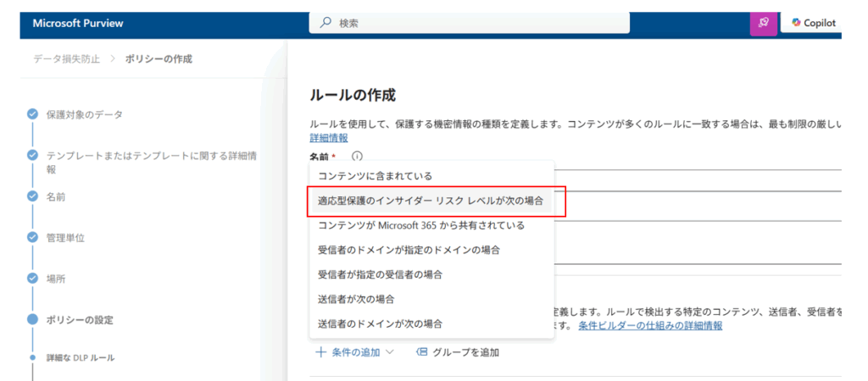Choose コンテンツが Microsoft 365 から共有されている
Image resolution: width=868 pixels, height=381 pixels.
pyautogui.click(x=420, y=225)
